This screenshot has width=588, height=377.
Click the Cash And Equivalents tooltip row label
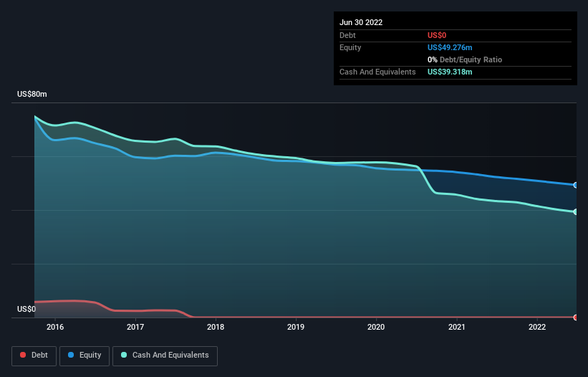[x=377, y=72]
